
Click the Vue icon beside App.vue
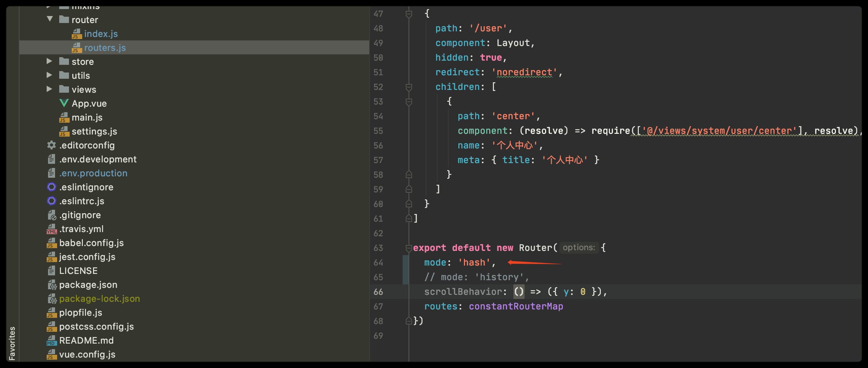[x=64, y=103]
